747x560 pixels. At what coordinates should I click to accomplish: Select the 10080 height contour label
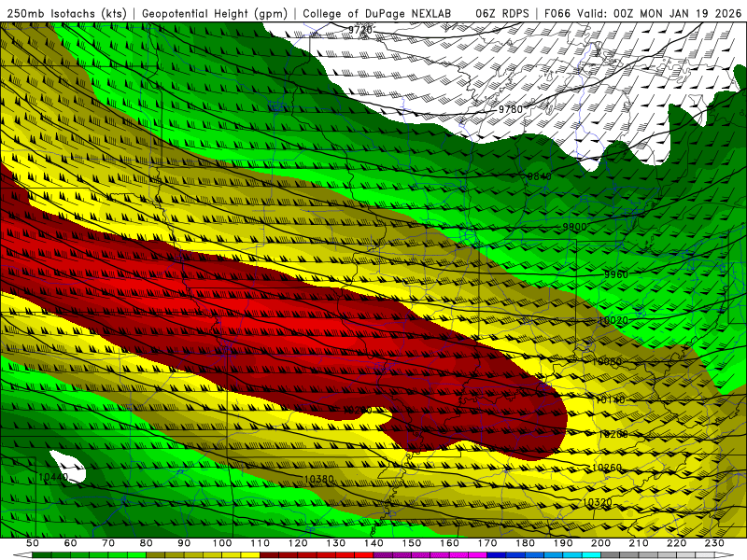coord(607,362)
